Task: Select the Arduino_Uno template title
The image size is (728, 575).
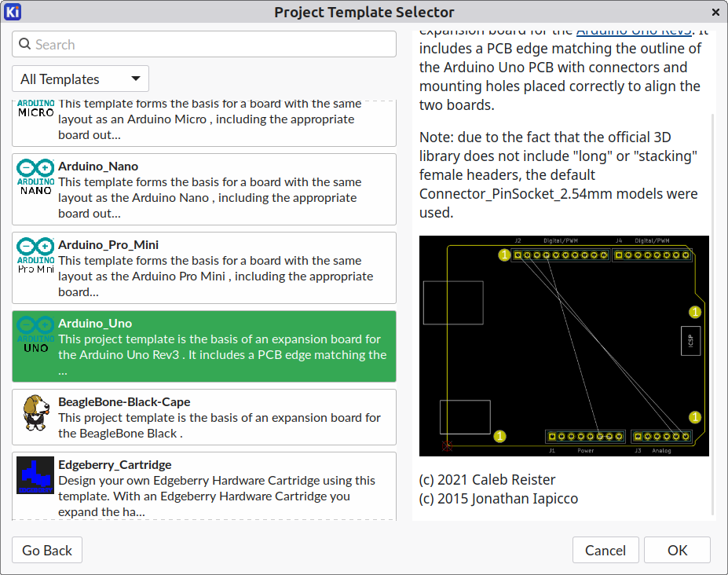Action: (95, 324)
